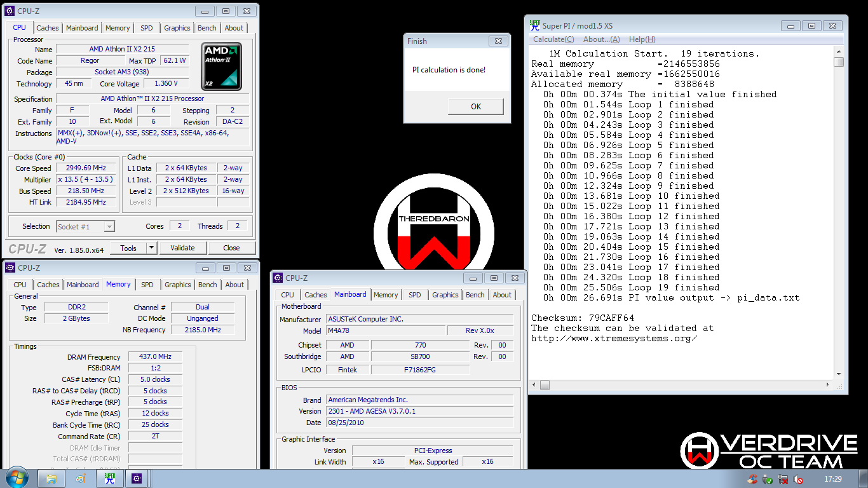Select CPU tab in CPU-Z Memory window
The height and width of the screenshot is (488, 868).
pyautogui.click(x=20, y=285)
